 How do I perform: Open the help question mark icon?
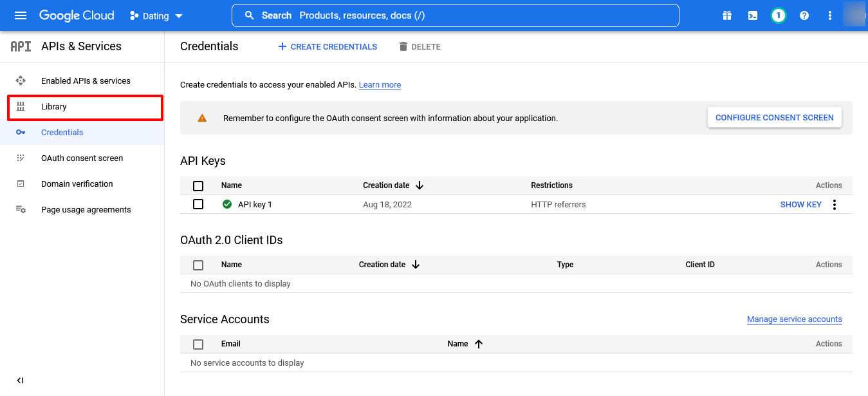tap(804, 15)
